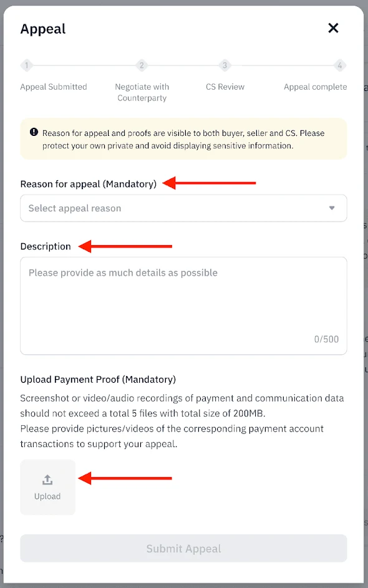Click step 2 diamond marker
Image resolution: width=368 pixels, height=588 pixels.
(142, 65)
